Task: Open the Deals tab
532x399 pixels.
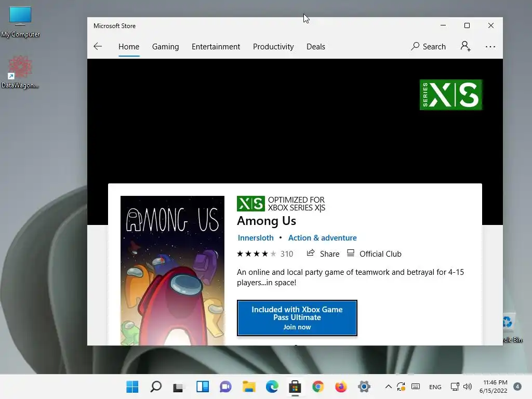Action: click(315, 46)
